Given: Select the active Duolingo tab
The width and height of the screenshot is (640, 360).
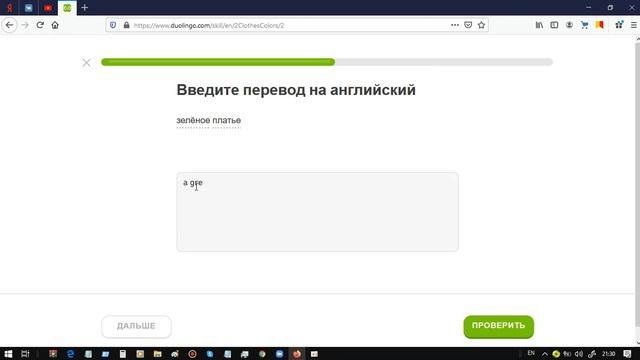Looking at the screenshot, I should pyautogui.click(x=67, y=8).
